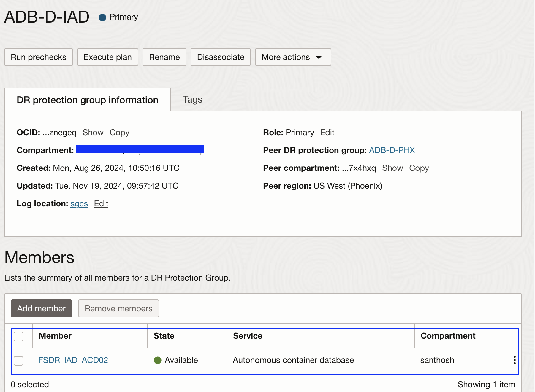Open member details for FSDR_IAD_ACD02

tap(73, 360)
